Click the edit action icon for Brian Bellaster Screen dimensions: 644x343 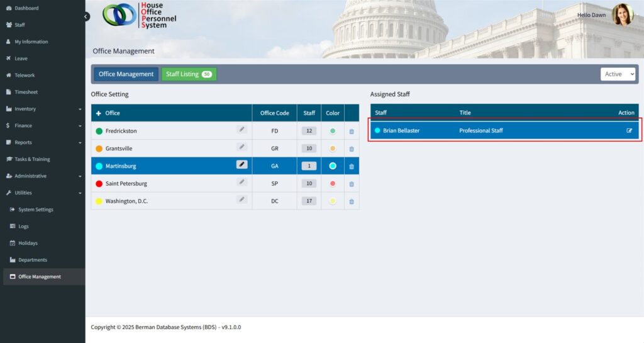(x=629, y=131)
